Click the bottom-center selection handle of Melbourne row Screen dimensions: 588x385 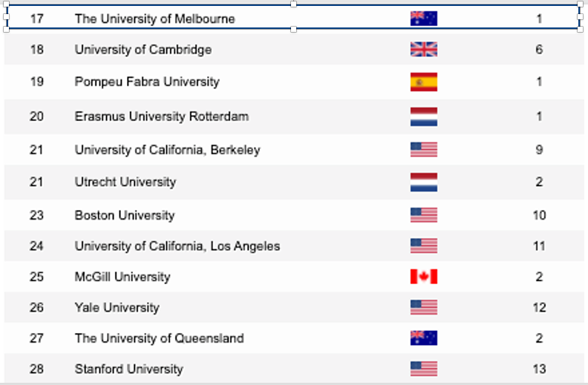click(x=293, y=29)
